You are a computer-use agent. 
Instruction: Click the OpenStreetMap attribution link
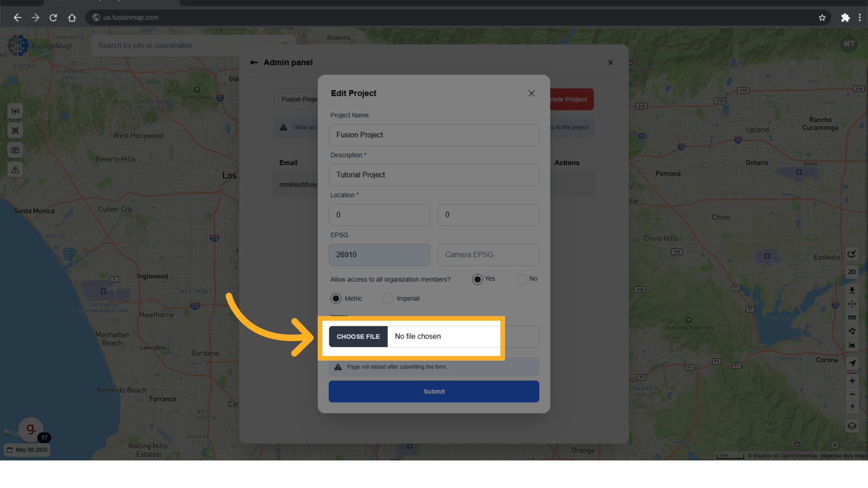tap(796, 456)
